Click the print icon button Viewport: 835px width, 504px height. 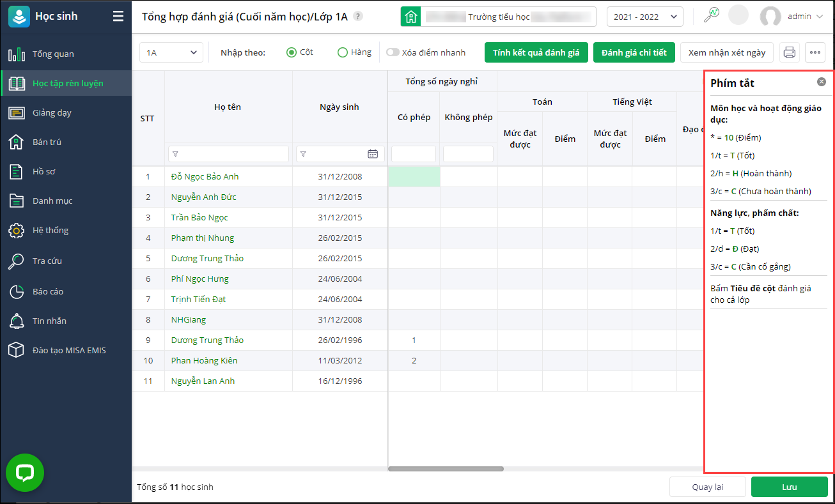[x=790, y=52]
